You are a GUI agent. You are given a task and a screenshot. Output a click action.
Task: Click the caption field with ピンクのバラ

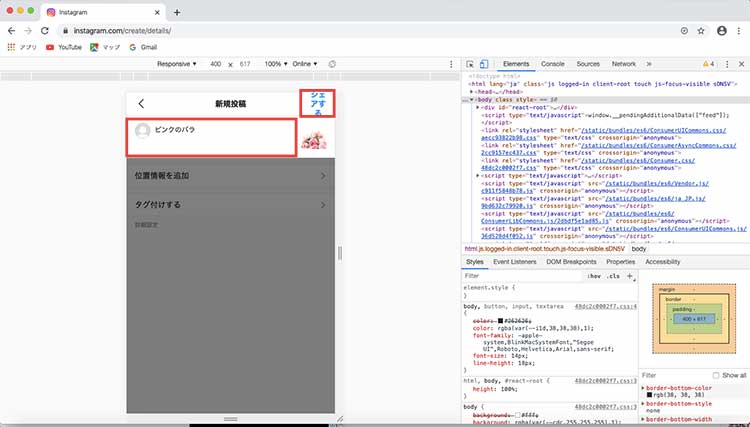click(211, 137)
